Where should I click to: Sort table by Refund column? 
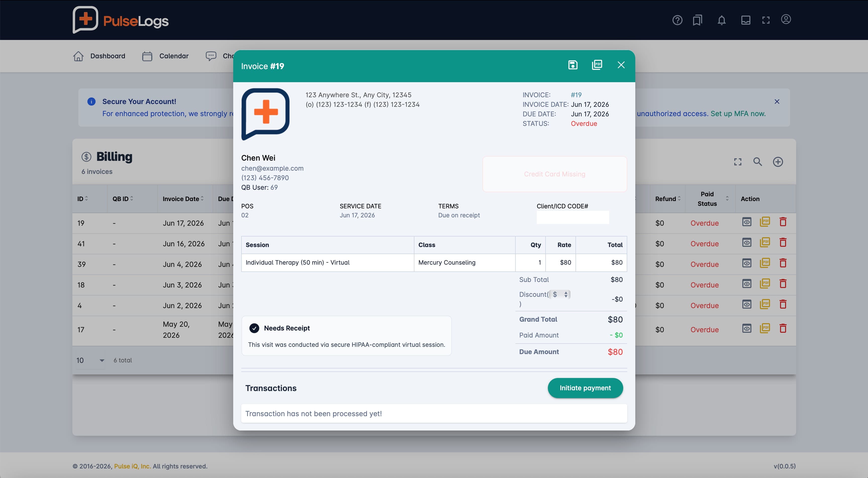667,199
